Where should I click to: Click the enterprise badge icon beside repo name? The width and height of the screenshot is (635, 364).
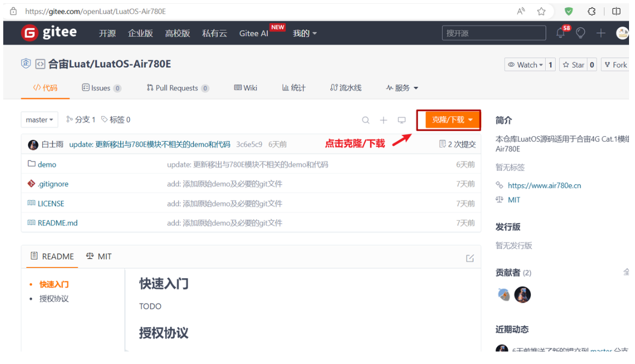click(26, 63)
